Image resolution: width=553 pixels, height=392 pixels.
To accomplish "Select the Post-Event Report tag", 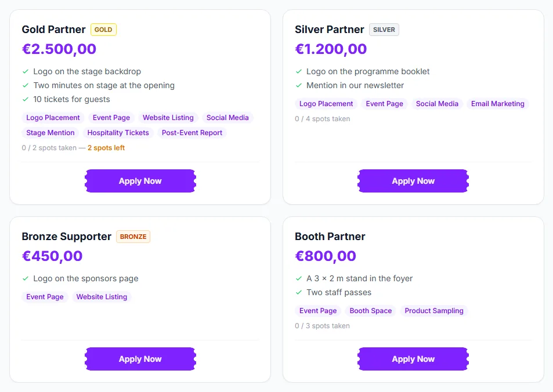I will point(192,133).
